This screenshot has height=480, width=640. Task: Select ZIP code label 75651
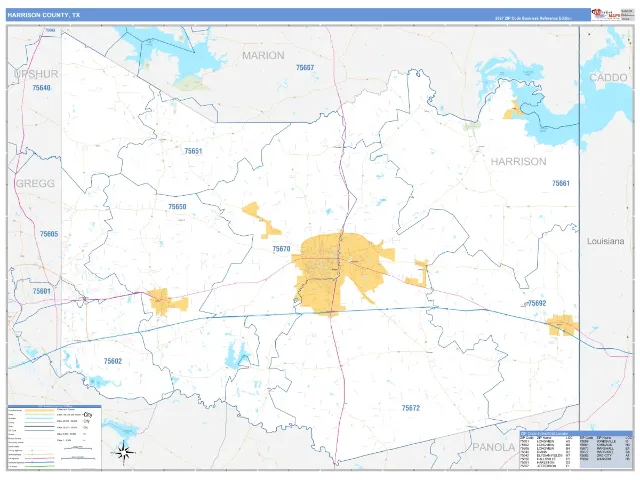193,151
